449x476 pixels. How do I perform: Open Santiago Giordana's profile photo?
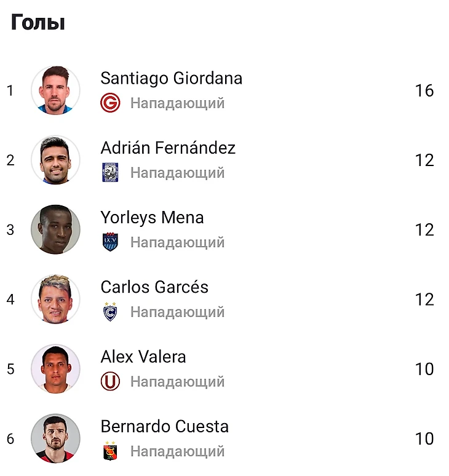coord(55,90)
